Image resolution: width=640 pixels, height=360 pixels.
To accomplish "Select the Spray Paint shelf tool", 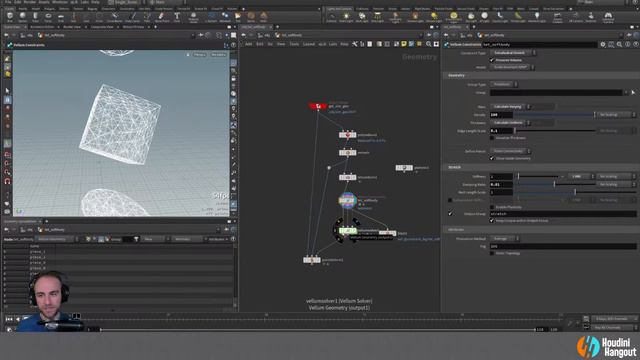I will coord(162,17).
